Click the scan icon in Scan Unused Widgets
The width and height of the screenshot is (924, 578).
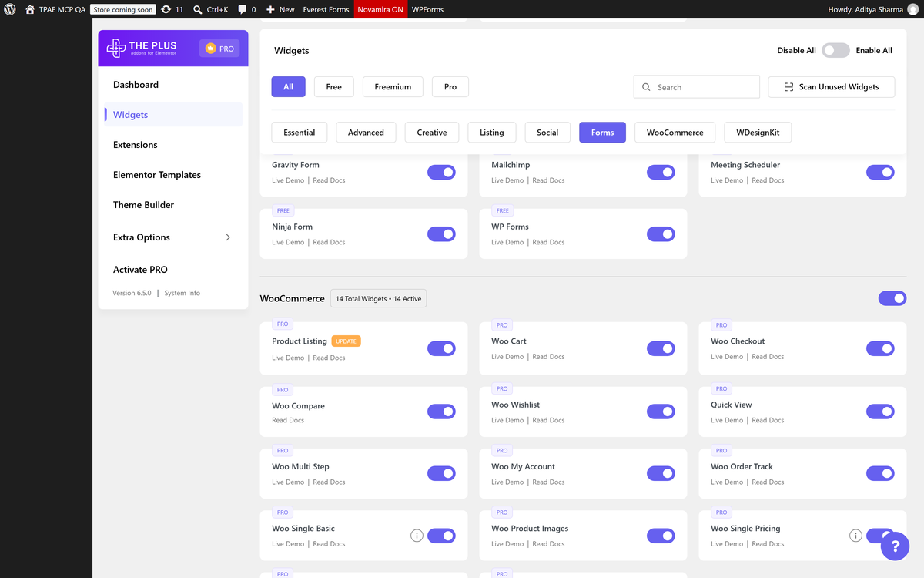788,87
